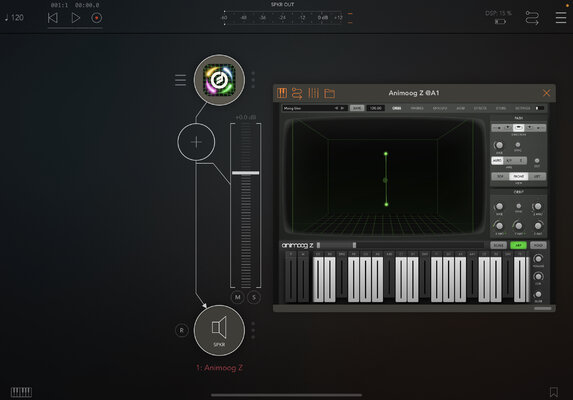Switch to the ORBIT tab in Animoog
The image size is (573, 400).
point(396,108)
